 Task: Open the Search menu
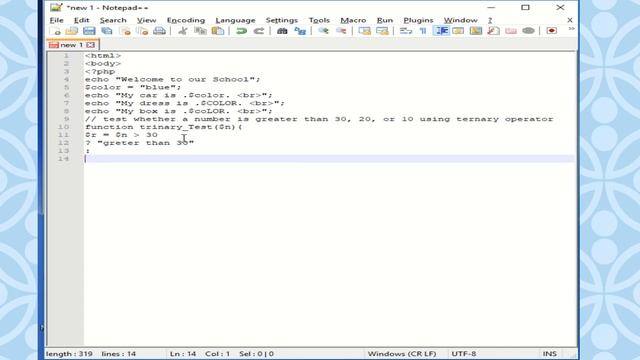coord(113,20)
